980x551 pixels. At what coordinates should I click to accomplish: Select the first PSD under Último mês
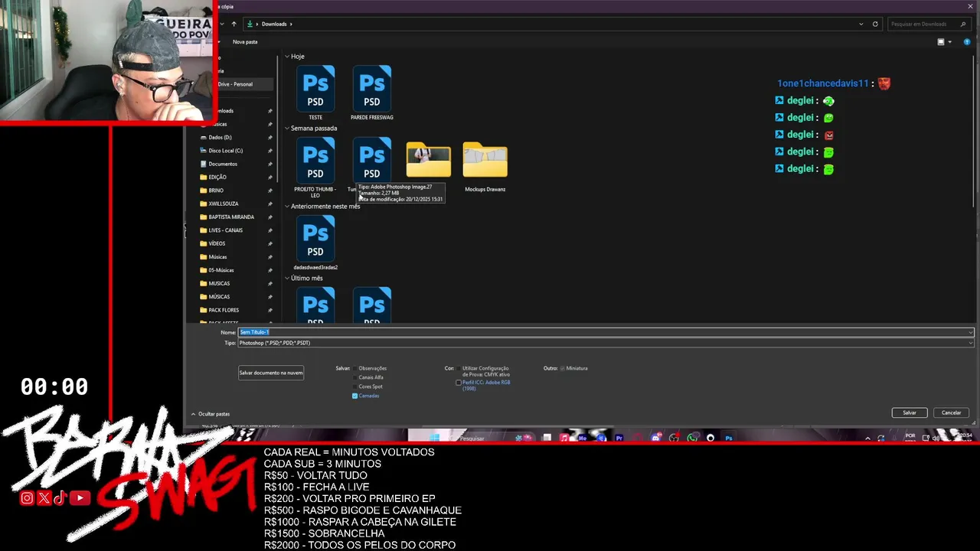click(315, 305)
